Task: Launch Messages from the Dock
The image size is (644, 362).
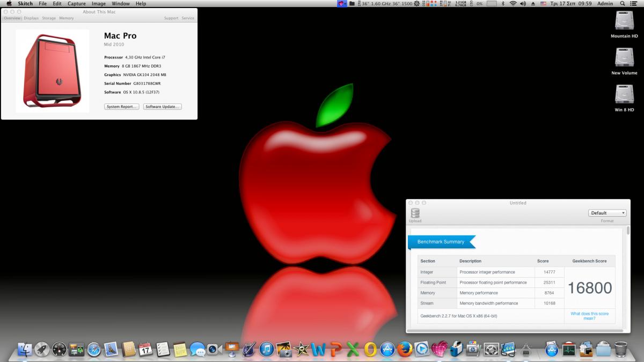Action: 197,350
